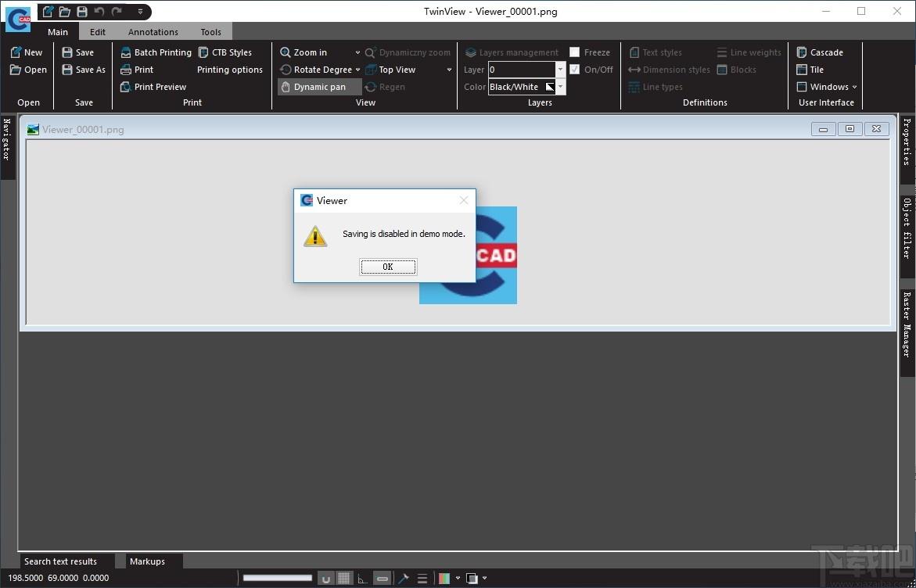916x588 pixels.
Task: Click Open in the ribbon Open group
Action: pyautogui.click(x=29, y=70)
